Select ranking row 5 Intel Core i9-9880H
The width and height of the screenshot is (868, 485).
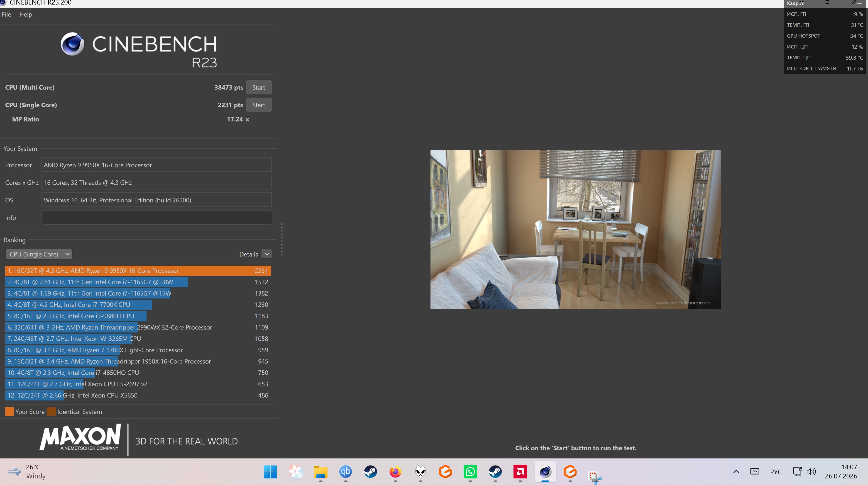pyautogui.click(x=138, y=316)
